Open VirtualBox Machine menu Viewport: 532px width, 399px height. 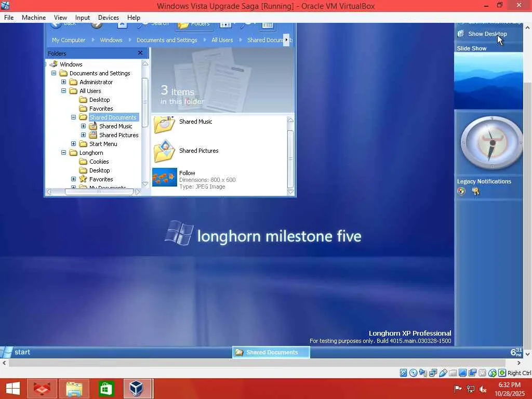click(x=34, y=17)
